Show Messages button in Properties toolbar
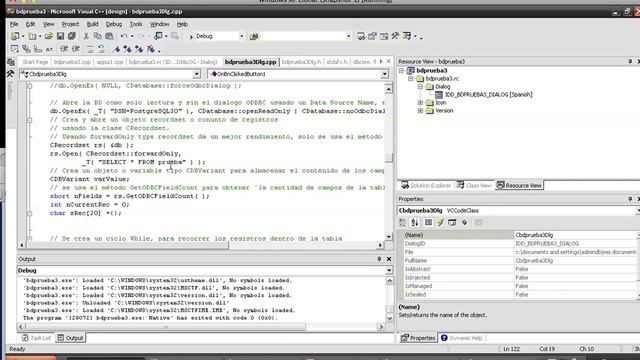 452,222
